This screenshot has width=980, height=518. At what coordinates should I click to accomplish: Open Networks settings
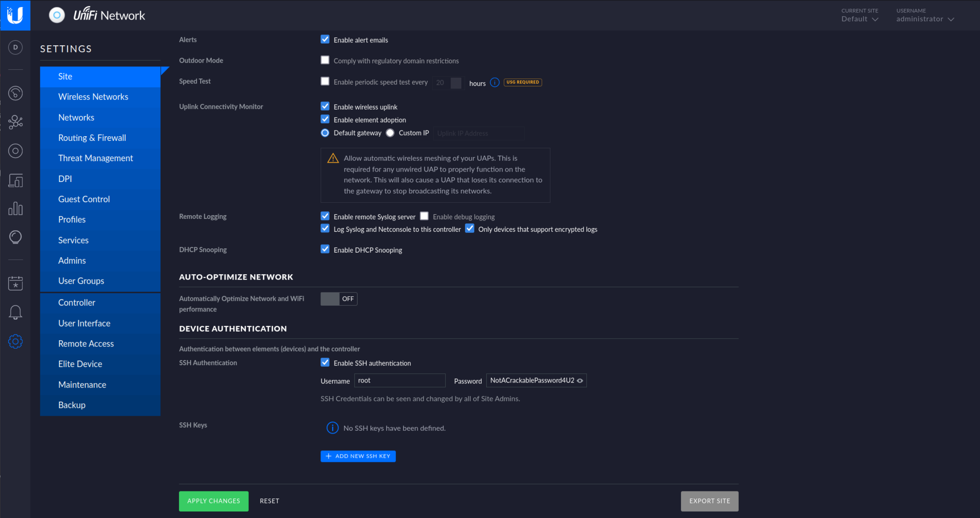pyautogui.click(x=100, y=118)
